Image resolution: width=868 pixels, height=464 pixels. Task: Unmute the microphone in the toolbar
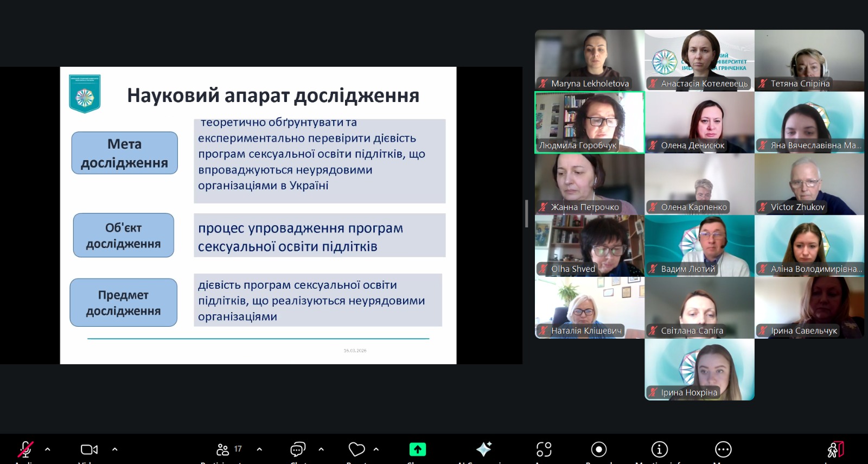pos(25,449)
